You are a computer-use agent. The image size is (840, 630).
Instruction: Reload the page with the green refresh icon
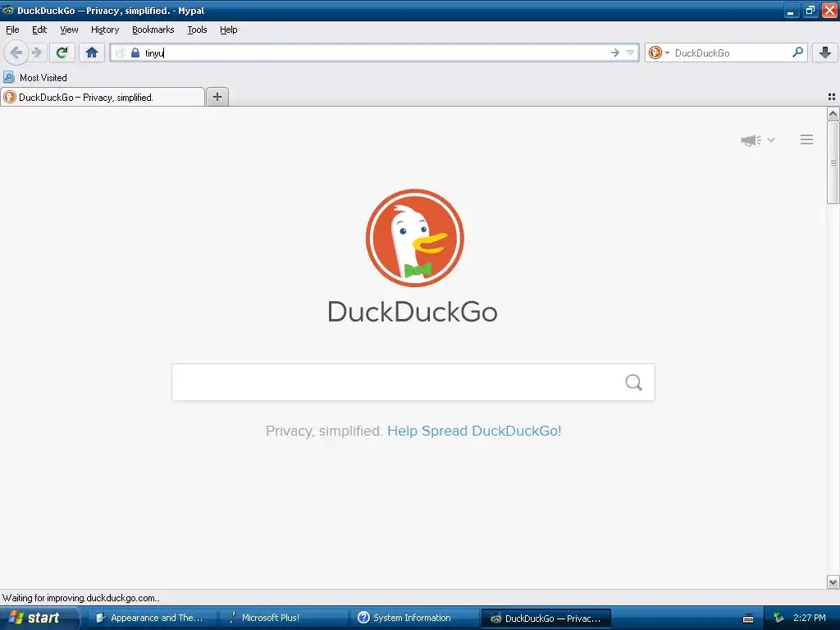(62, 52)
